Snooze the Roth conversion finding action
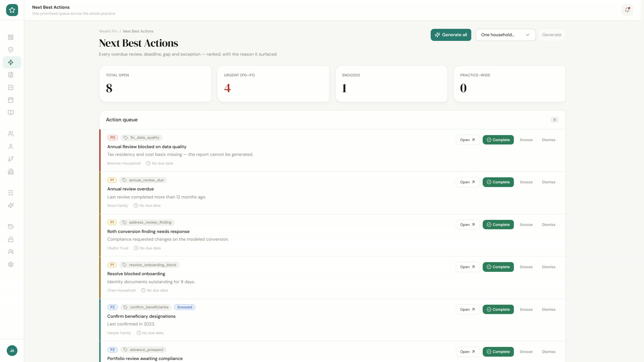The image size is (644, 362). (526, 225)
